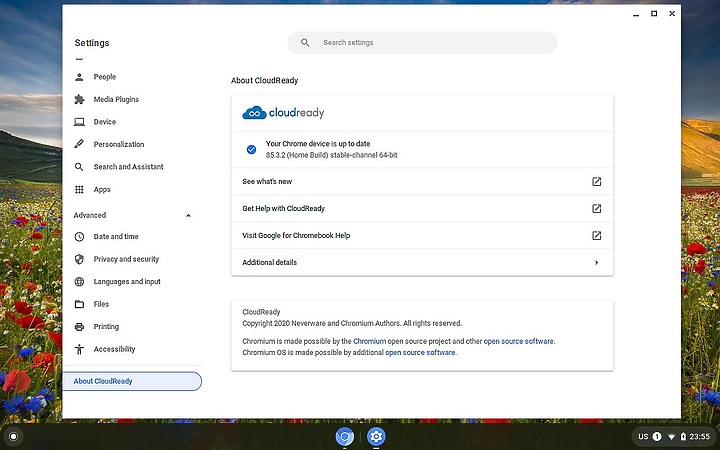Viewport: 720px width, 450px height.
Task: Click the Printing printer icon
Action: click(79, 326)
